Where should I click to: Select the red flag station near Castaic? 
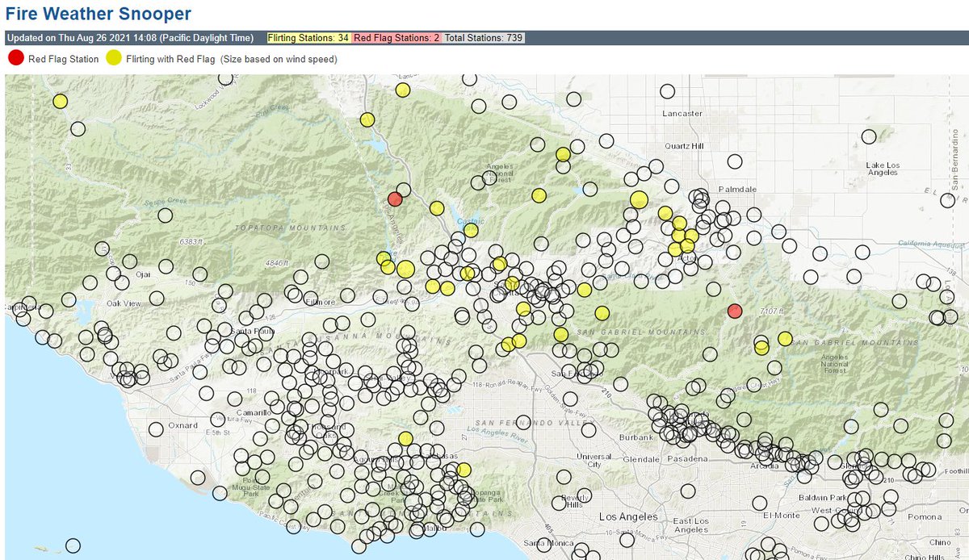(x=396, y=198)
